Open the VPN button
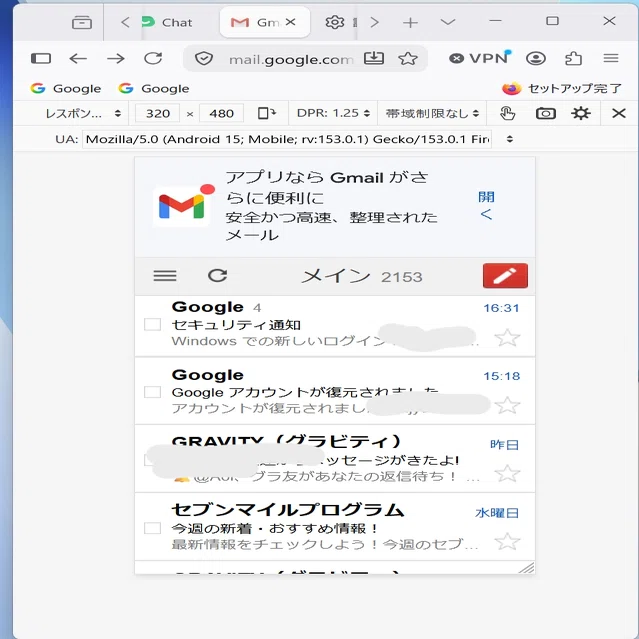639x639 pixels. 479,58
